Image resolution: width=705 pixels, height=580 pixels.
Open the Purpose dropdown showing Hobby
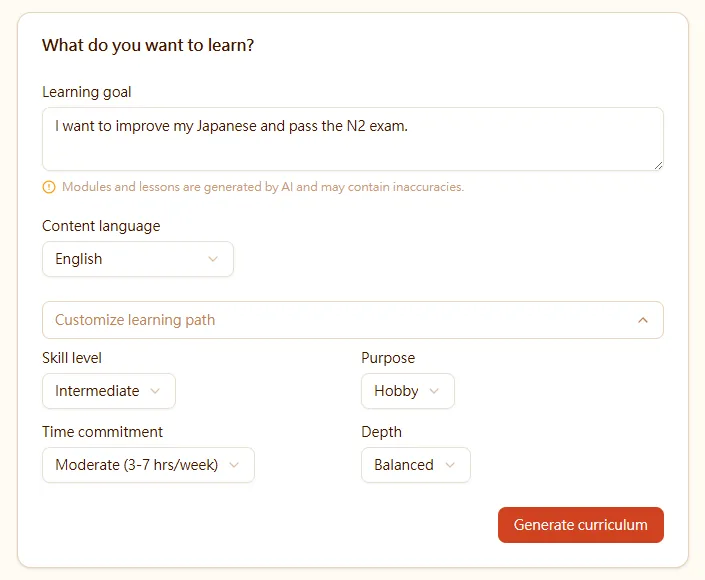pyautogui.click(x=407, y=391)
